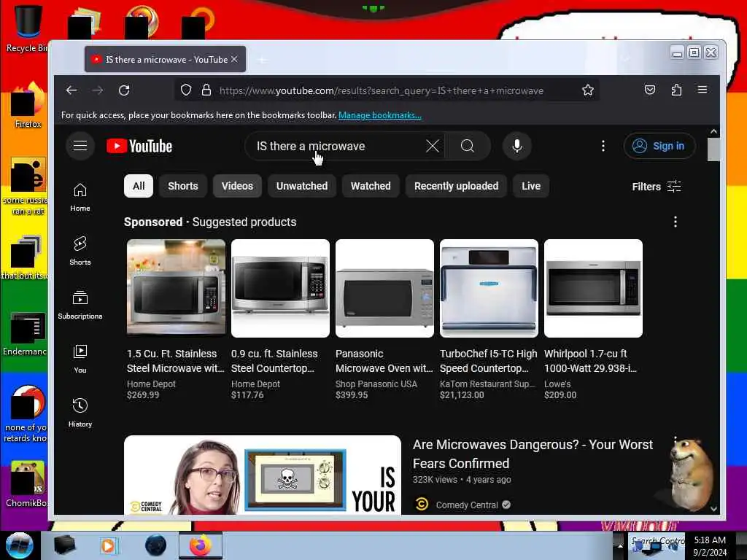Open You in the sidebar
Screen dimensions: 747x560
80,359
